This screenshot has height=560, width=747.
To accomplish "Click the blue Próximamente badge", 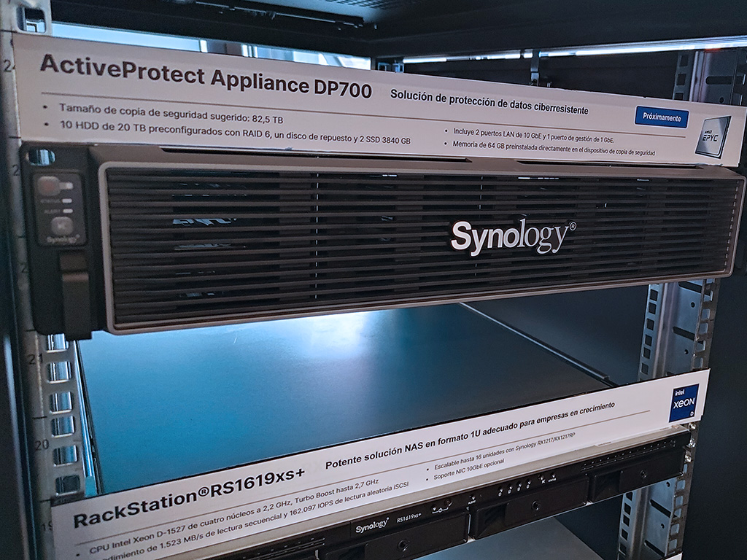I will [661, 117].
